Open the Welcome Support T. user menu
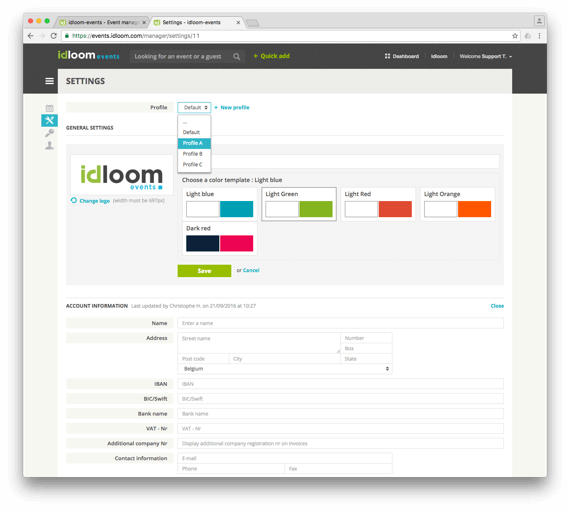 (486, 56)
